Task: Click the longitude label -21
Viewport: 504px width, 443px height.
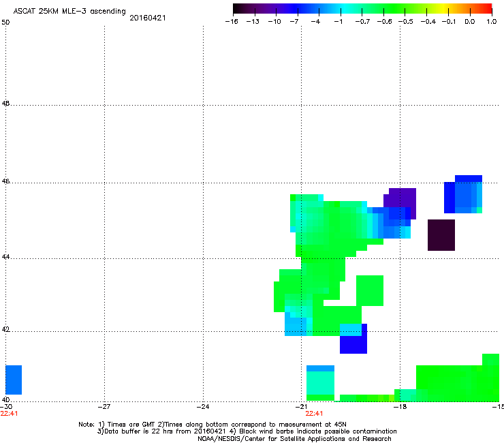Action: (301, 407)
